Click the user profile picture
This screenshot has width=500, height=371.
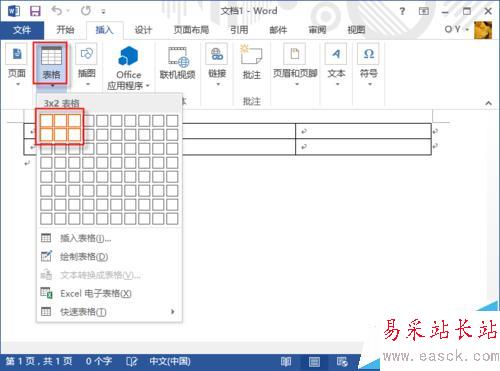tap(483, 30)
